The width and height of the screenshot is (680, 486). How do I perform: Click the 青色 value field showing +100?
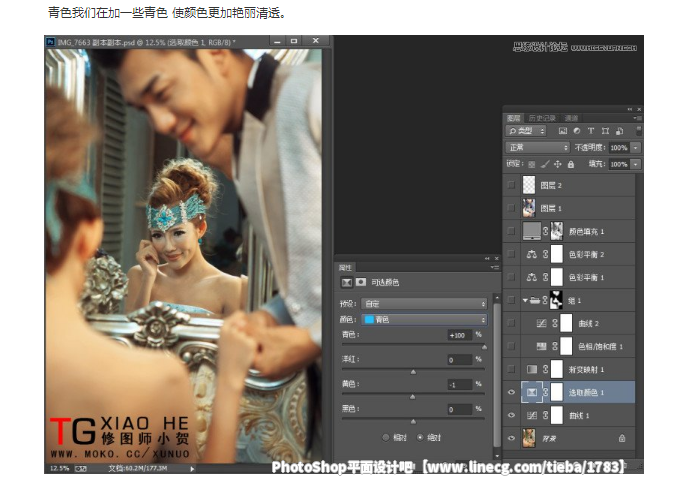pyautogui.click(x=460, y=335)
